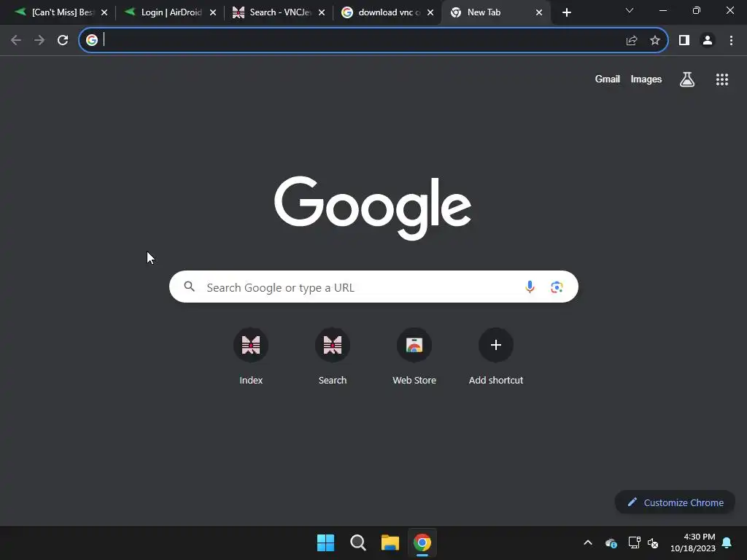Close the download vnc tab
Image resolution: width=747 pixels, height=560 pixels.
pos(430,13)
